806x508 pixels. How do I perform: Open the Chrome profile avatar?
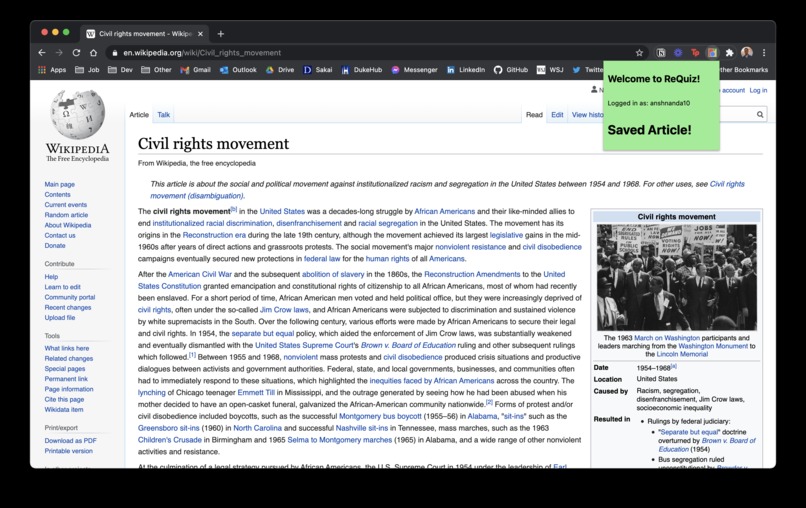(x=747, y=52)
